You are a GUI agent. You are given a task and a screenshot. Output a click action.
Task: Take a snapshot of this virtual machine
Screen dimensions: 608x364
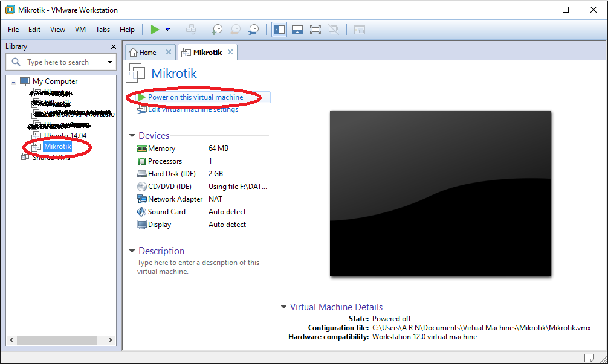click(217, 30)
